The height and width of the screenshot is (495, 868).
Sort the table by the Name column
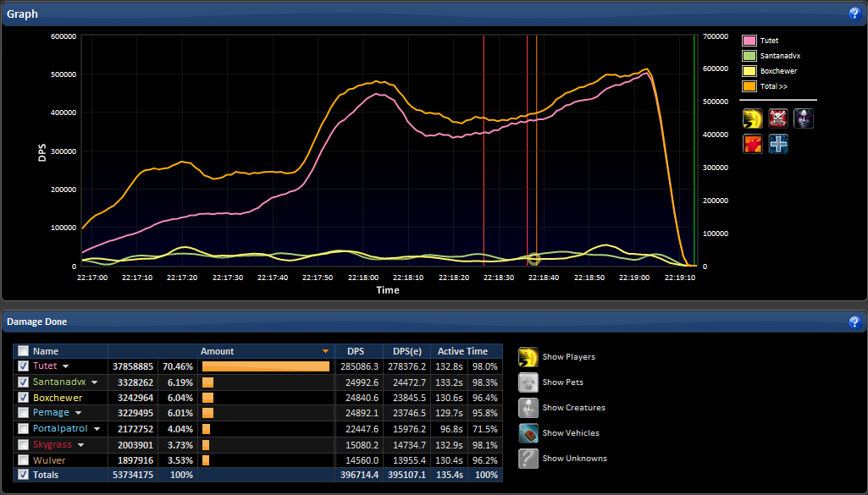point(46,351)
